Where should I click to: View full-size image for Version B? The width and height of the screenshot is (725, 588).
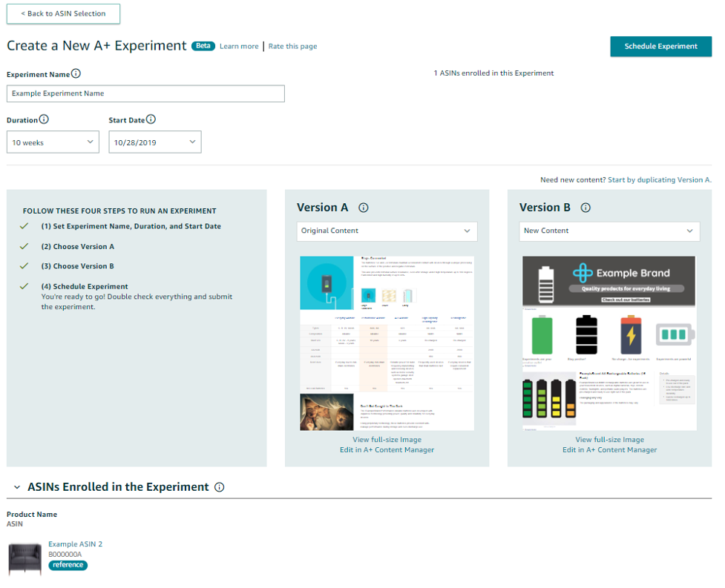click(609, 440)
